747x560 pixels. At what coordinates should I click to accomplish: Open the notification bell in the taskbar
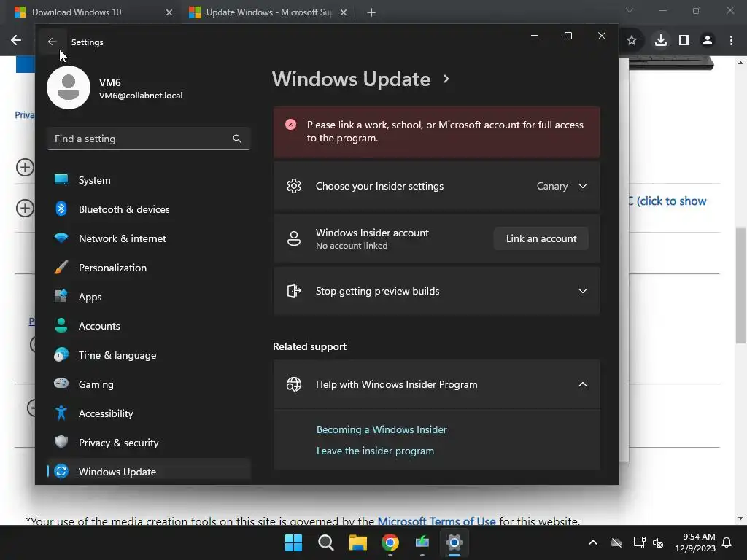(727, 542)
